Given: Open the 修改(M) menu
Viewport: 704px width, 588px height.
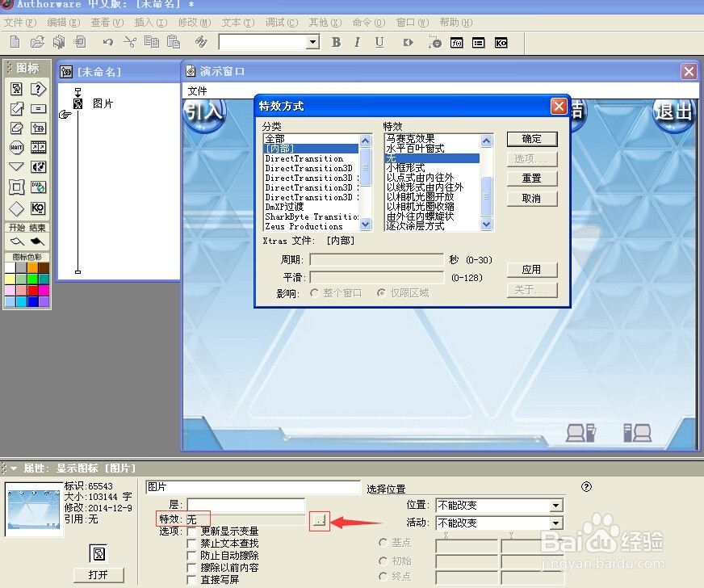Looking at the screenshot, I should 195,23.
